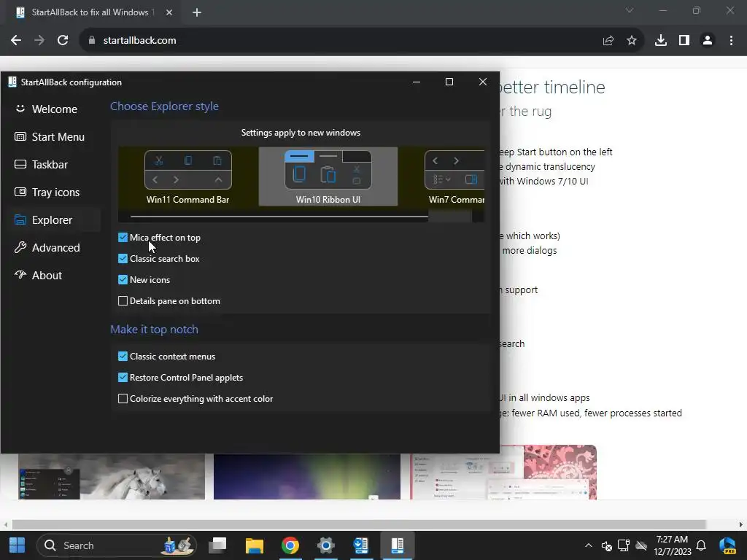747x560 pixels.
Task: Enable Details pane on bottom
Action: pos(169,301)
